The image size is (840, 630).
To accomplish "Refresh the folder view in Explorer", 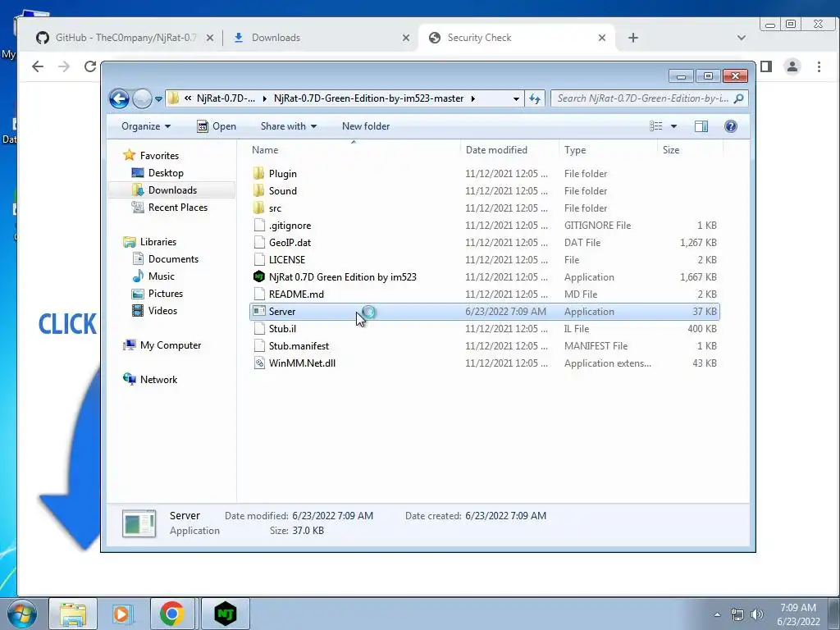I will [x=535, y=98].
